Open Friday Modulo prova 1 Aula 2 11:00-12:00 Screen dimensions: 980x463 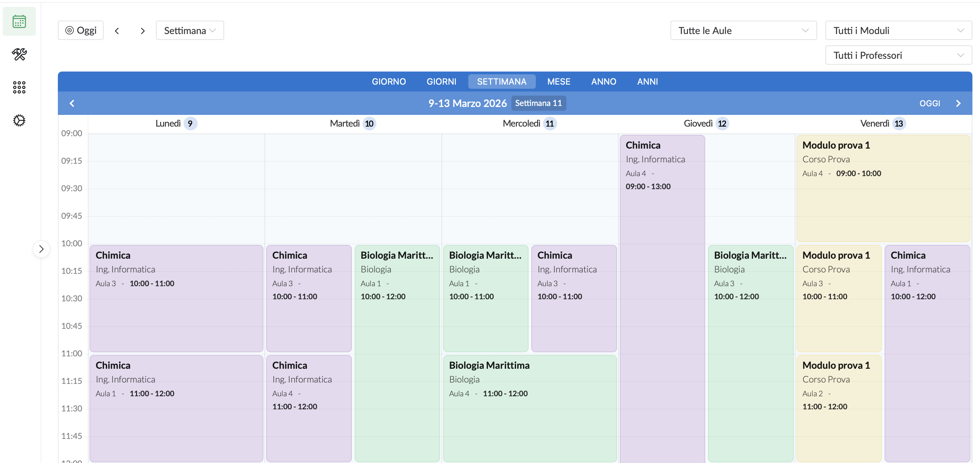[839, 408]
